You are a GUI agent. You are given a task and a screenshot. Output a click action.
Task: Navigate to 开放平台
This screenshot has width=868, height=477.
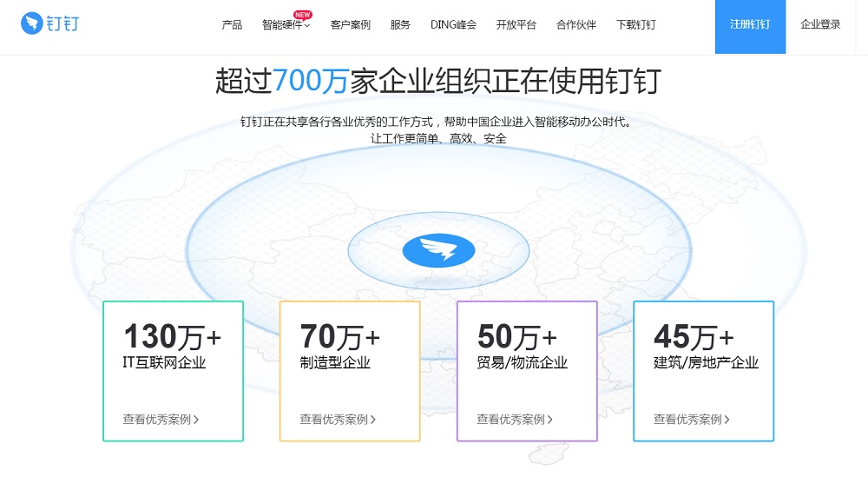(516, 24)
